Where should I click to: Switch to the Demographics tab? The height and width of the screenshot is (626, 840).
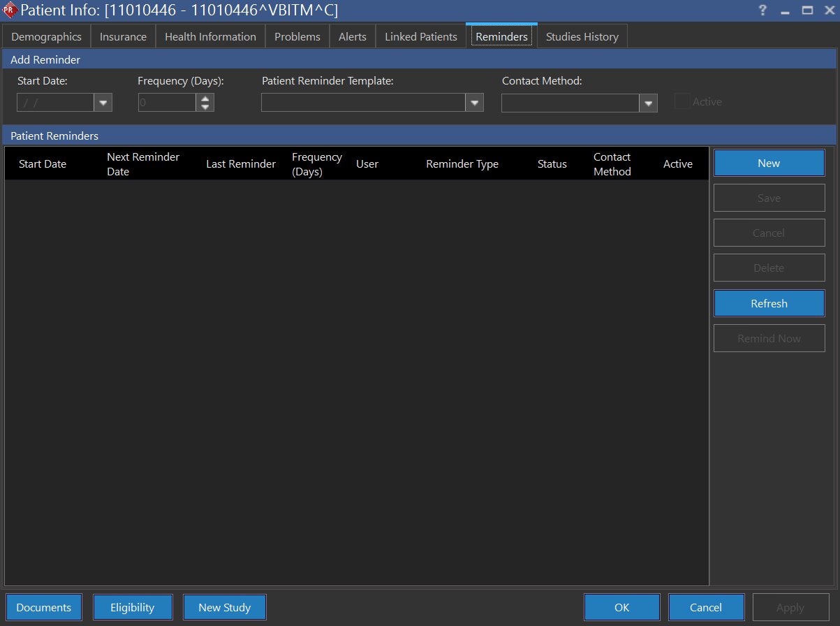45,36
